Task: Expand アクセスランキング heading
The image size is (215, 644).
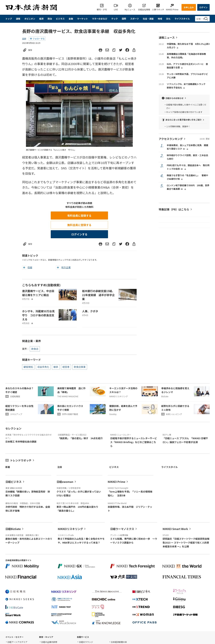Action: point(172,139)
